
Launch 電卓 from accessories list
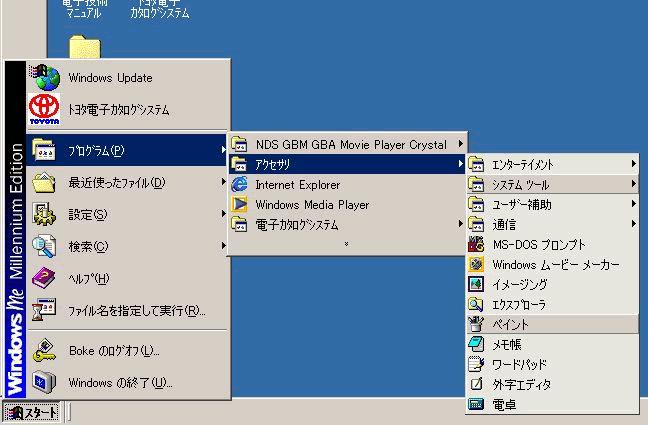[553, 404]
